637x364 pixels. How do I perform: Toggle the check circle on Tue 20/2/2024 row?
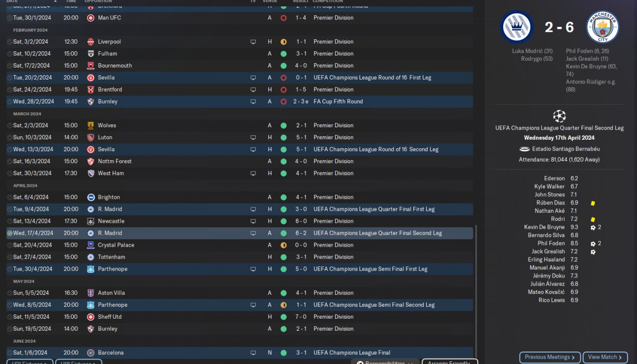click(x=10, y=78)
